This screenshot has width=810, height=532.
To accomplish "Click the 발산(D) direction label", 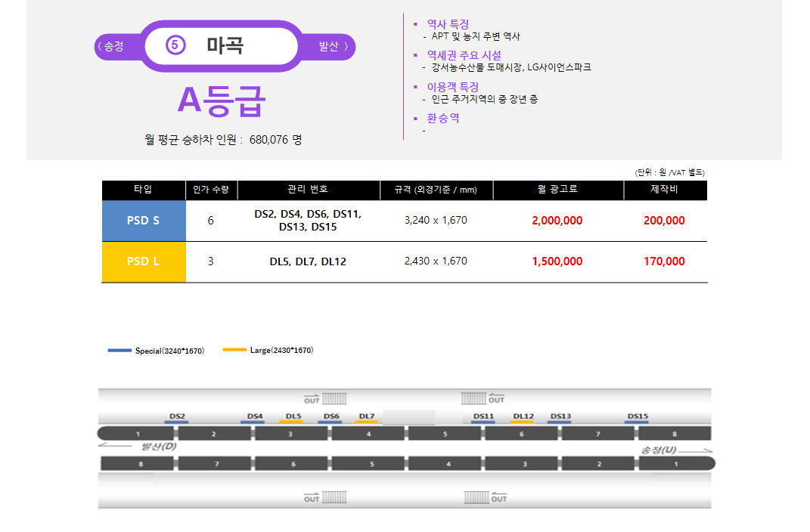I will coord(159,447).
